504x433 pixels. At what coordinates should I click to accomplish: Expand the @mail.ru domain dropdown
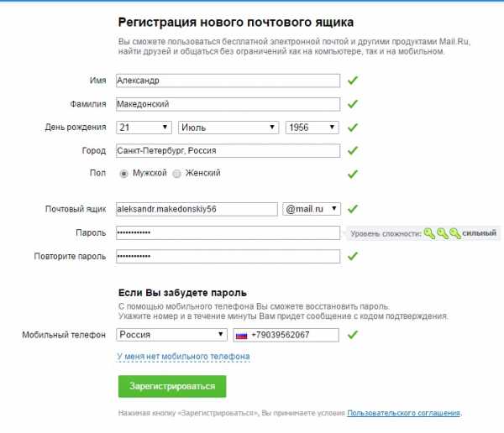click(x=312, y=209)
